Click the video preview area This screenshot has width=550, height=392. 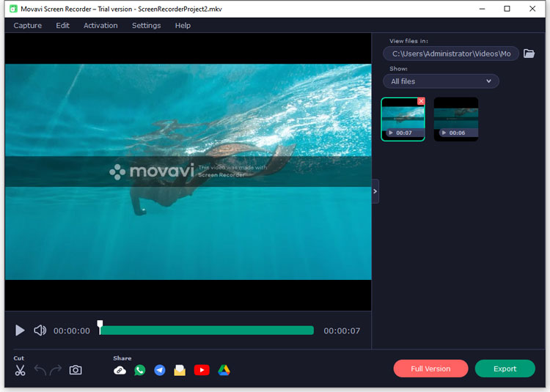[188, 171]
